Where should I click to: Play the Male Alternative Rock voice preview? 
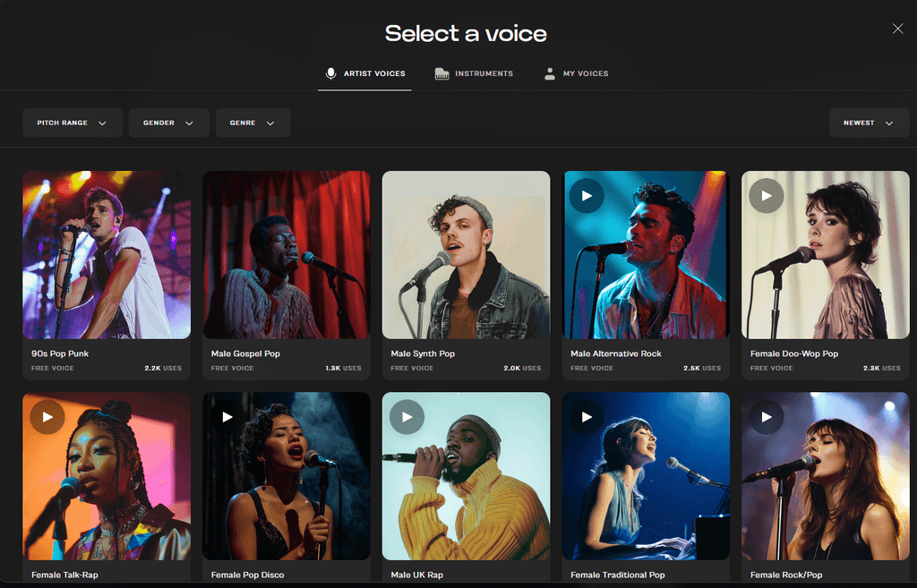pyautogui.click(x=587, y=195)
